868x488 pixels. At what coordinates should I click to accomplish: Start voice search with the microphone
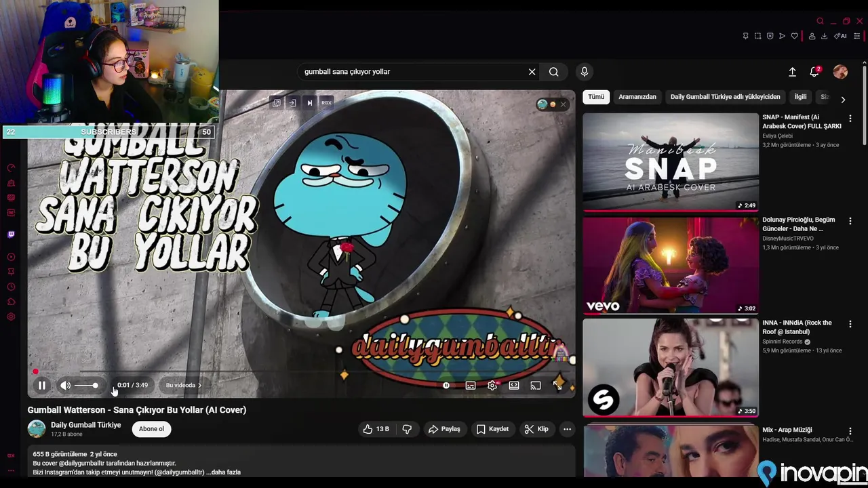point(585,71)
